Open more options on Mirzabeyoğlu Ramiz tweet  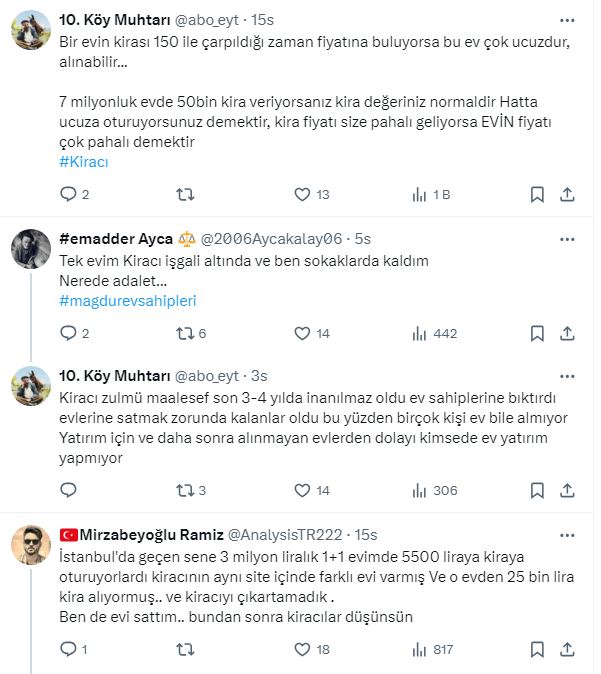click(x=567, y=535)
